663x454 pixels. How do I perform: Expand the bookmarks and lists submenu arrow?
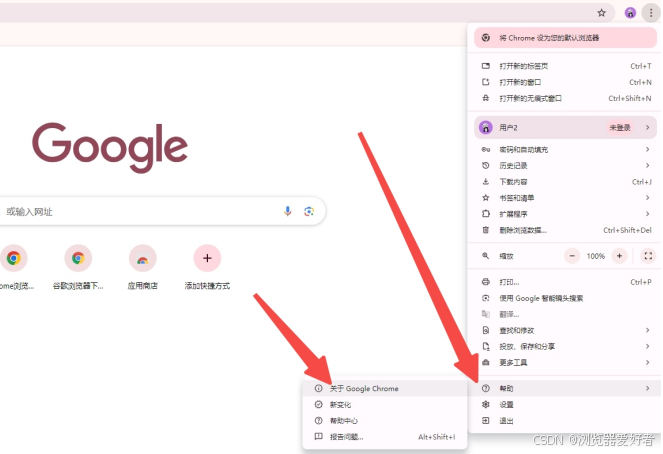pyautogui.click(x=647, y=197)
